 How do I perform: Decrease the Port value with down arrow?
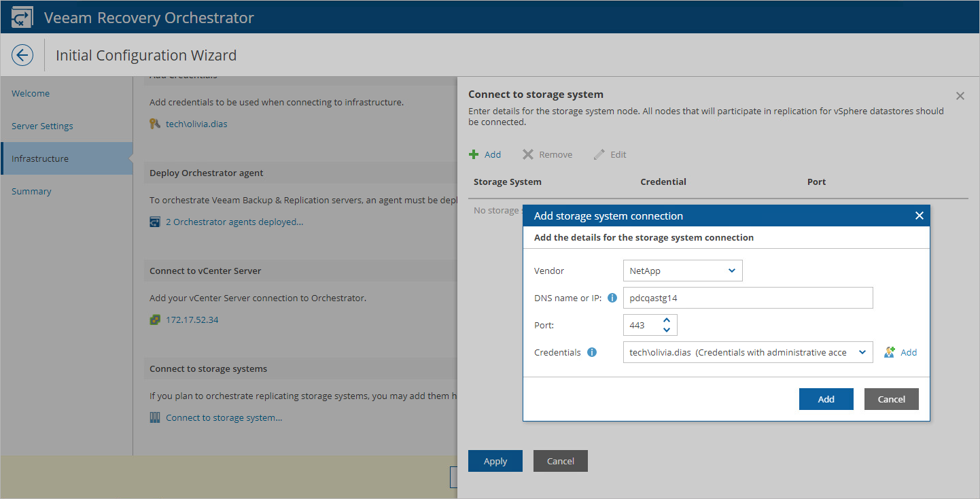click(667, 330)
